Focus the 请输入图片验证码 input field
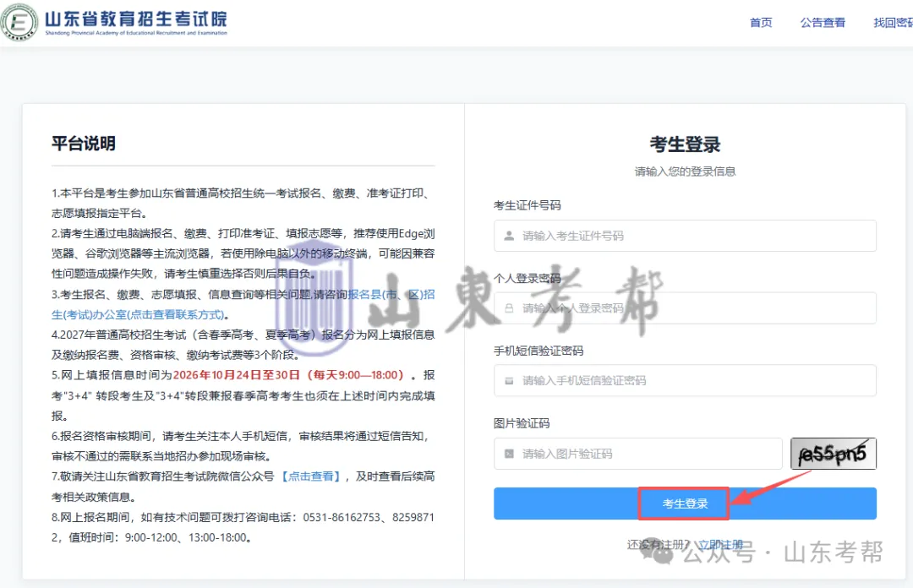This screenshot has height=588, width=913. (637, 454)
